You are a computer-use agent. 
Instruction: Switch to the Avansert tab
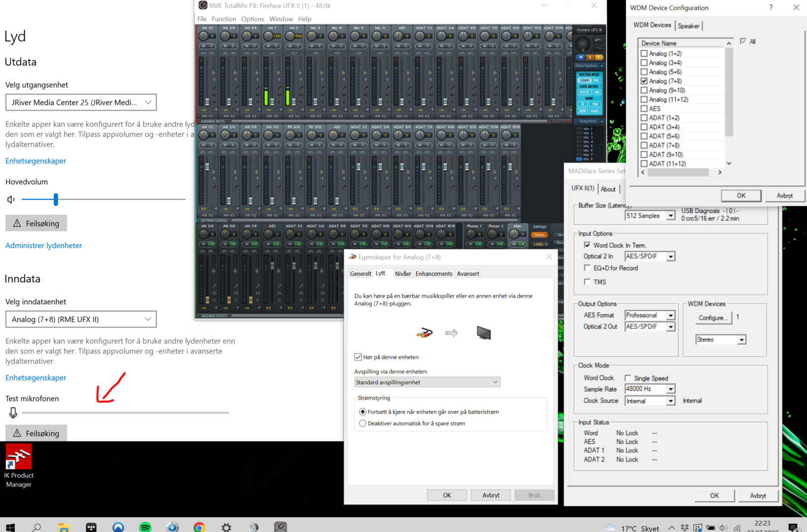point(468,274)
